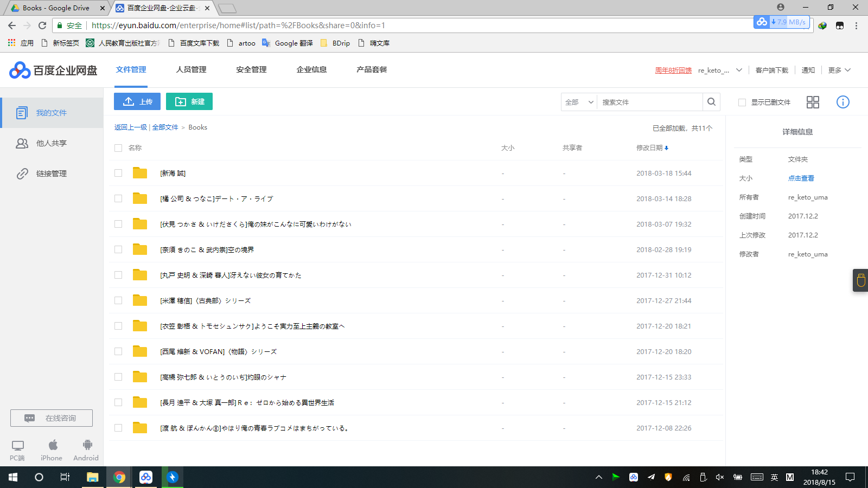Click the Google 翻译 bookmark

(288, 43)
